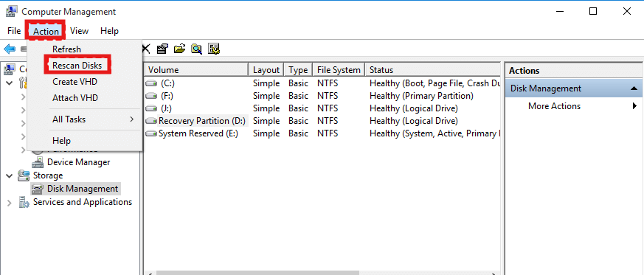
Task: Sort by the Volume column header
Action: pos(196,70)
